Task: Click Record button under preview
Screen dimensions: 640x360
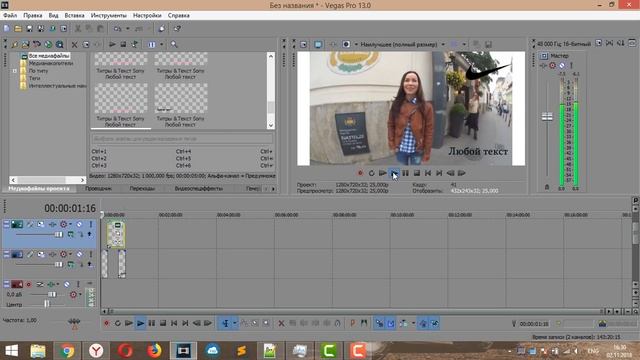Action: click(x=360, y=173)
